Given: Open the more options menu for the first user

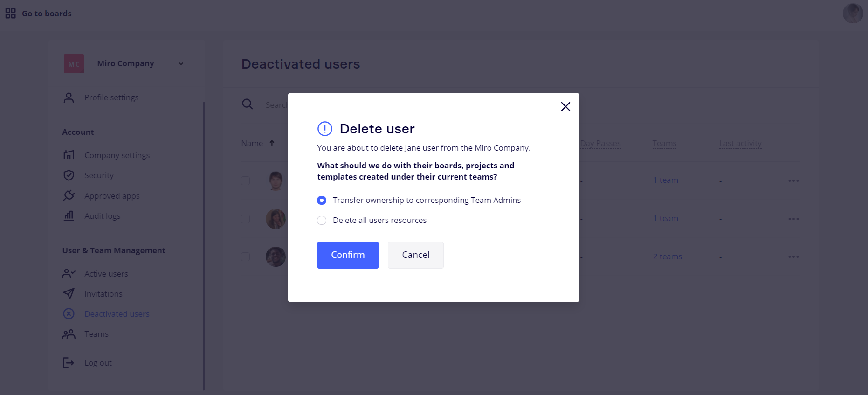Looking at the screenshot, I should click(793, 180).
